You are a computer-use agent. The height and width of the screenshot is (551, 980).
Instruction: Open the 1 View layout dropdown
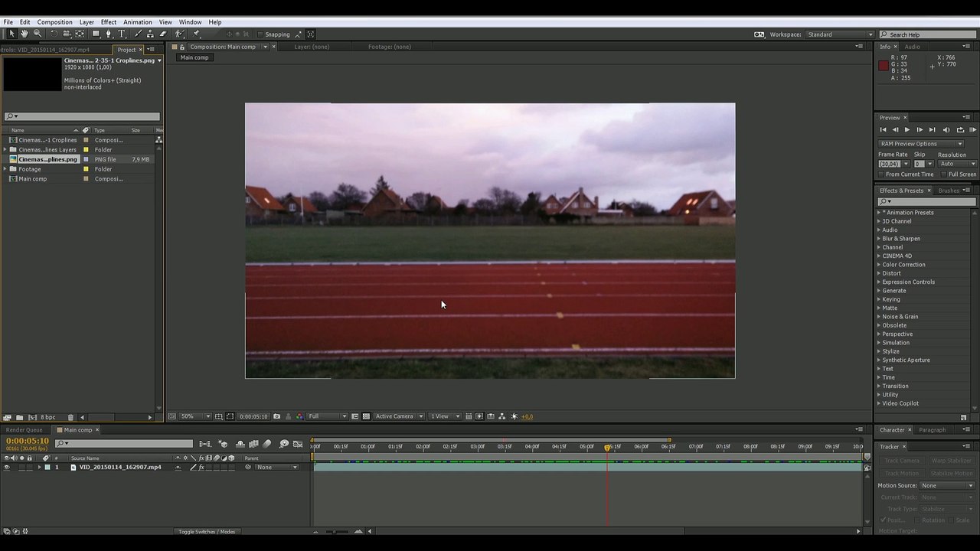pos(444,416)
